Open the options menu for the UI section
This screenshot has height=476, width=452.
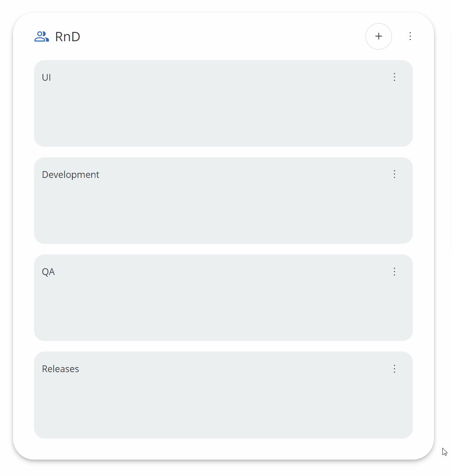[394, 77]
